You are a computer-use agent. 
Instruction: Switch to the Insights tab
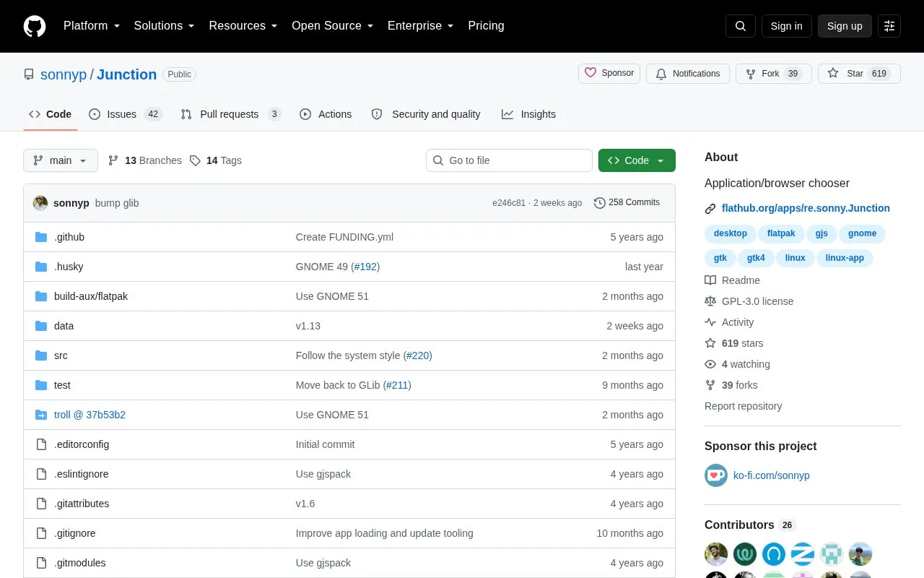(x=529, y=114)
